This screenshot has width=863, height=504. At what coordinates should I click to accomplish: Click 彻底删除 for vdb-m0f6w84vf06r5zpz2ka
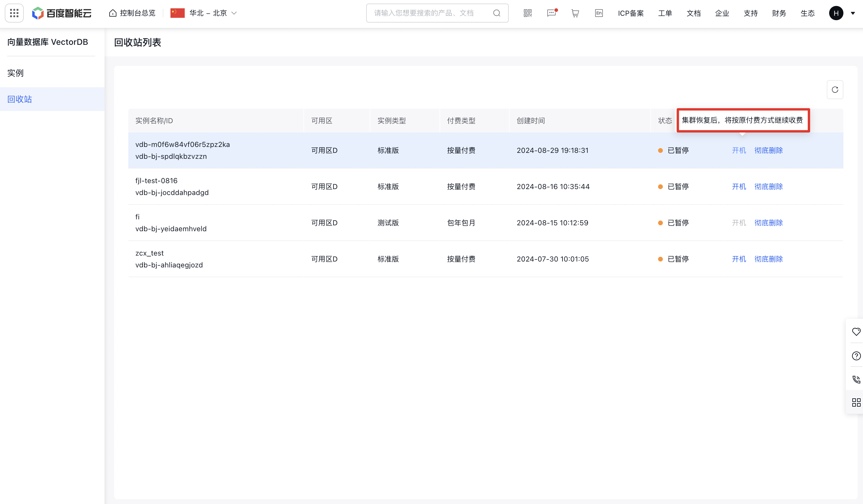(x=769, y=150)
